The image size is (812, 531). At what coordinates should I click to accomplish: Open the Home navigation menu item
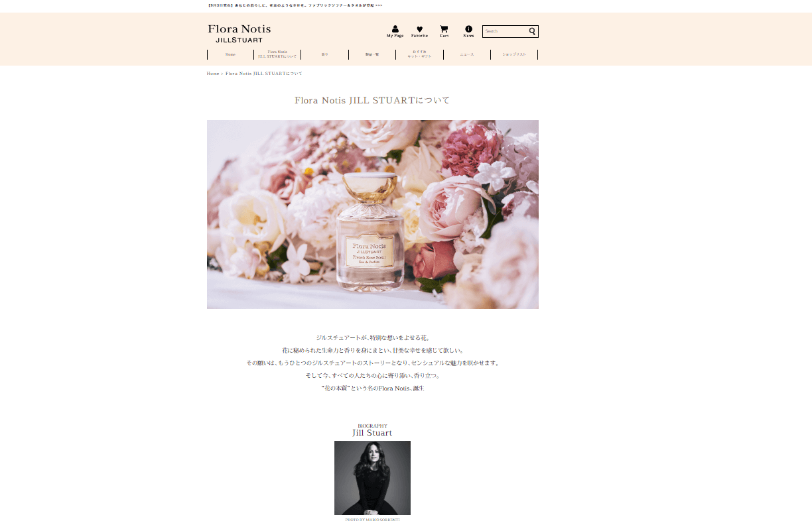230,54
